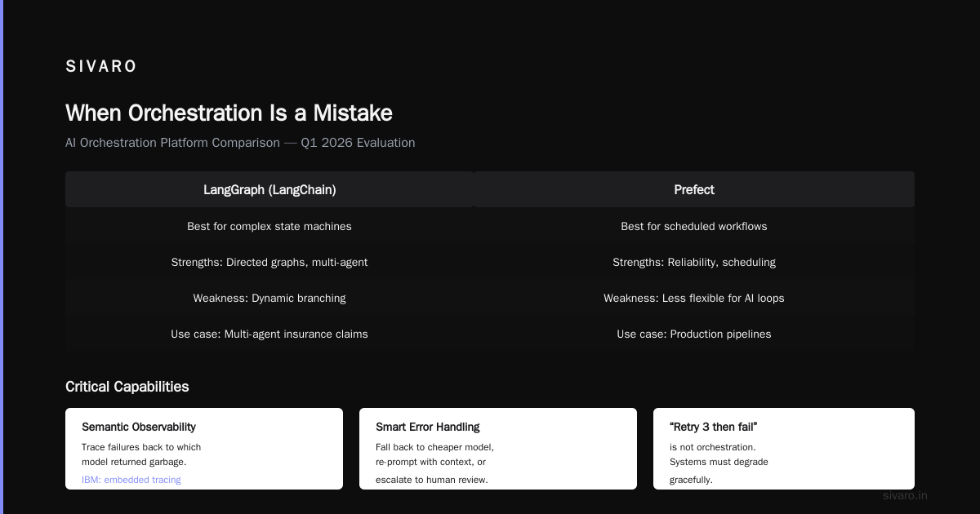Open the Smart Error Handling card title

pyautogui.click(x=428, y=427)
